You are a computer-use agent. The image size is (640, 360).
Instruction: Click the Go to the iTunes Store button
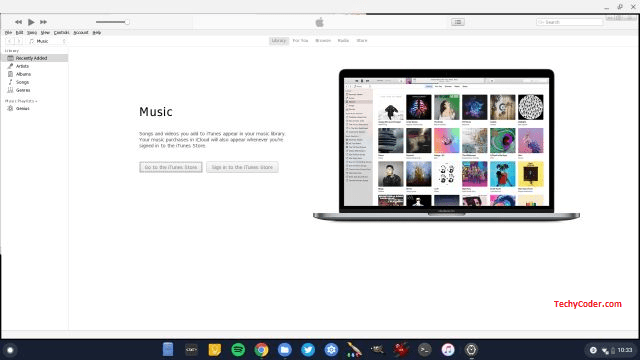(x=171, y=167)
